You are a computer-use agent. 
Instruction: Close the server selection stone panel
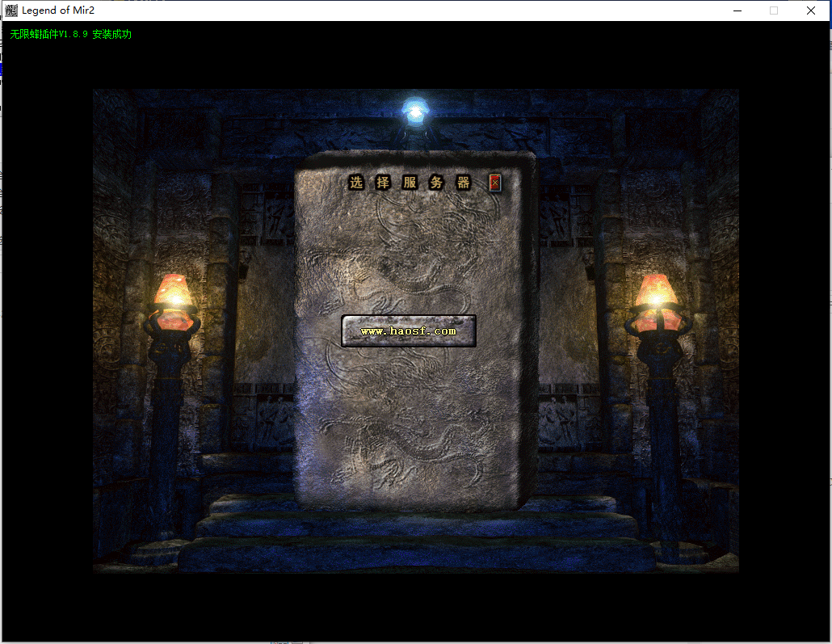495,183
